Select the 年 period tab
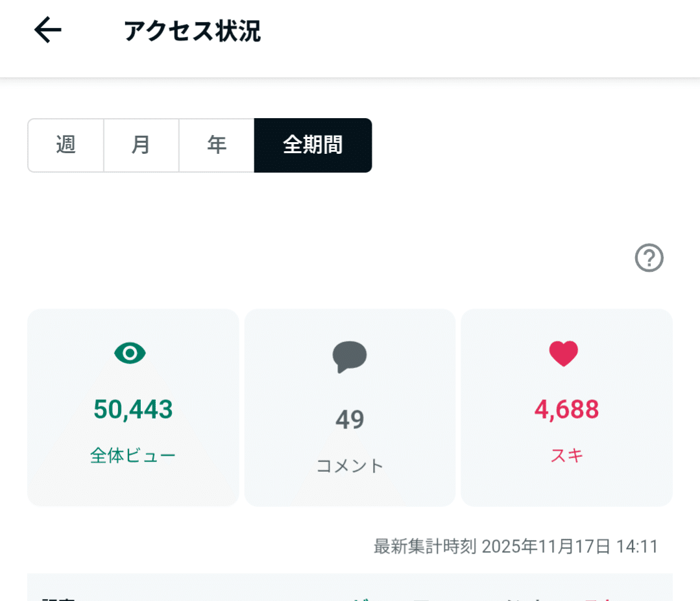Viewport: 700px width, 601px height. pos(217,145)
